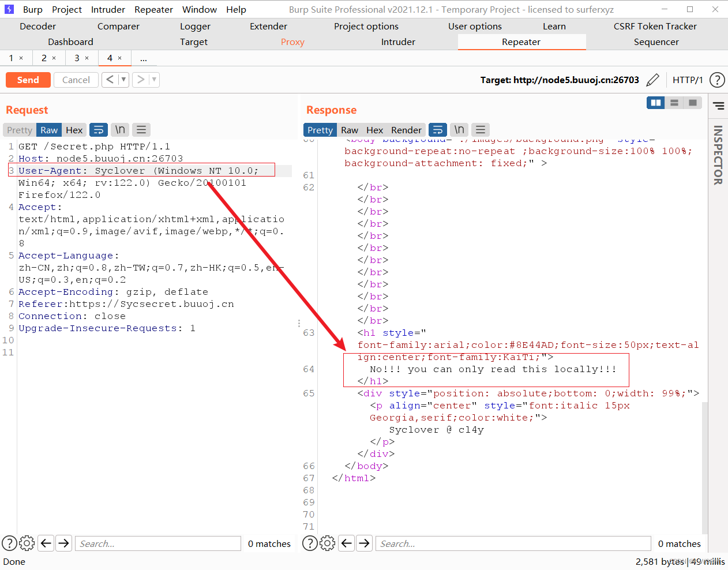Open Response search help icon
728x570 pixels.
pos(310,543)
